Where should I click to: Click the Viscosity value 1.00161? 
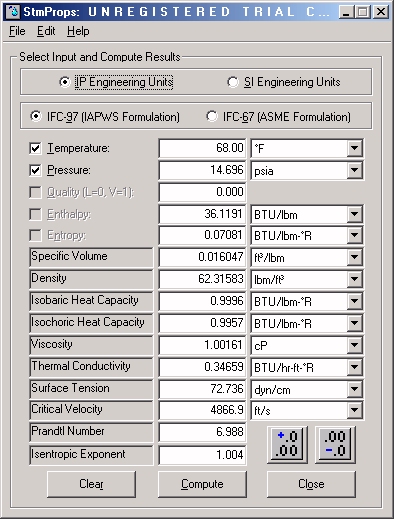pyautogui.click(x=202, y=345)
